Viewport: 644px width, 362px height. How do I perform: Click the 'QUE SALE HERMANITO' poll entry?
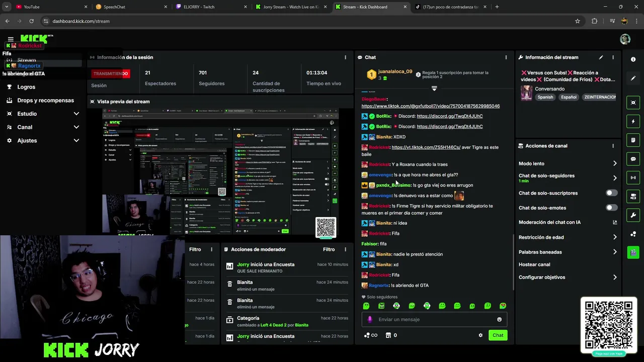pos(287,267)
